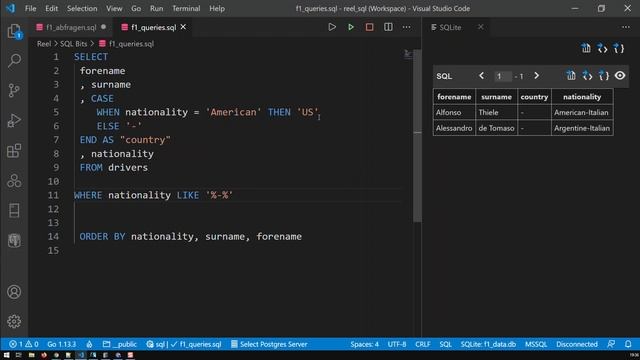Click the surname column header
The image size is (640, 360).
(496, 97)
